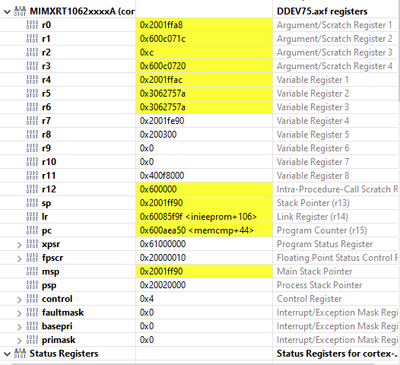400x365 pixels.
Task: Click the faultmask register icon
Action: pyautogui.click(x=32, y=312)
